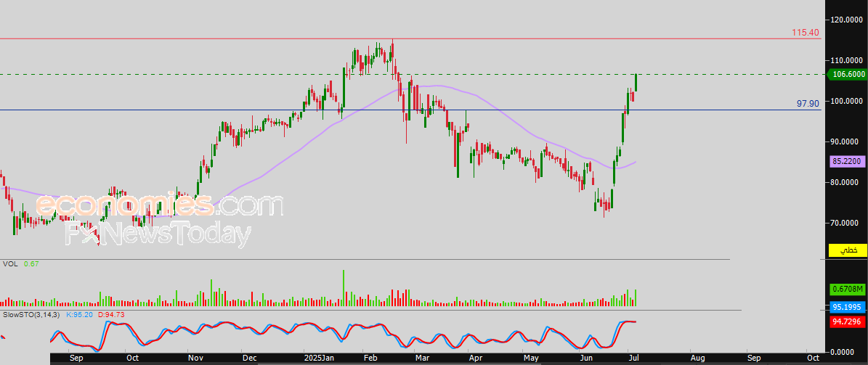Click the tallest green volume bar
This screenshot has width=868, height=365.
coord(344,288)
